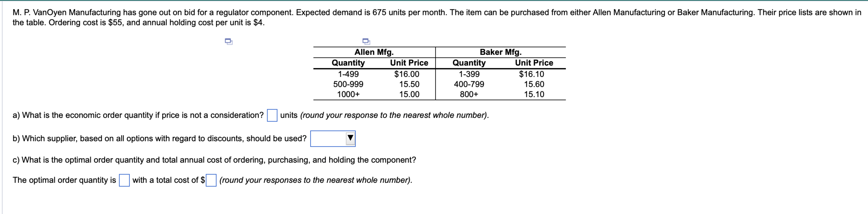Click the optimal order quantity answer box
Screen dimensions: 868x214
124,180
